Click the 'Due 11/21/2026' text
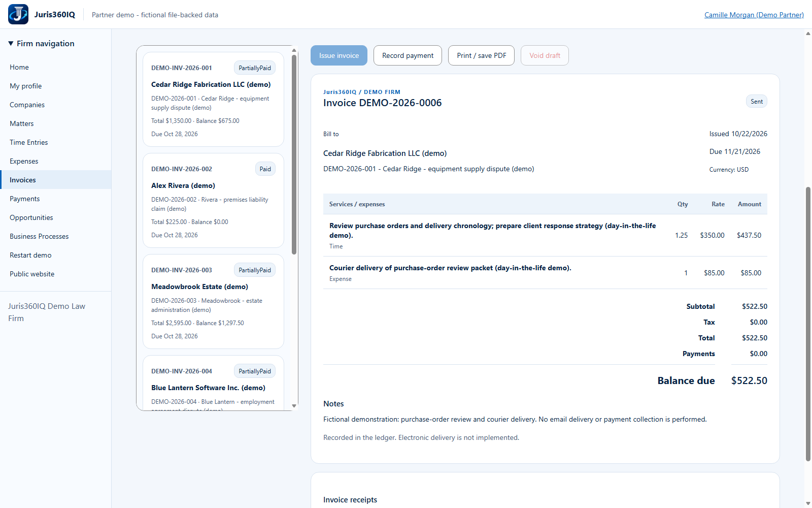 (735, 151)
